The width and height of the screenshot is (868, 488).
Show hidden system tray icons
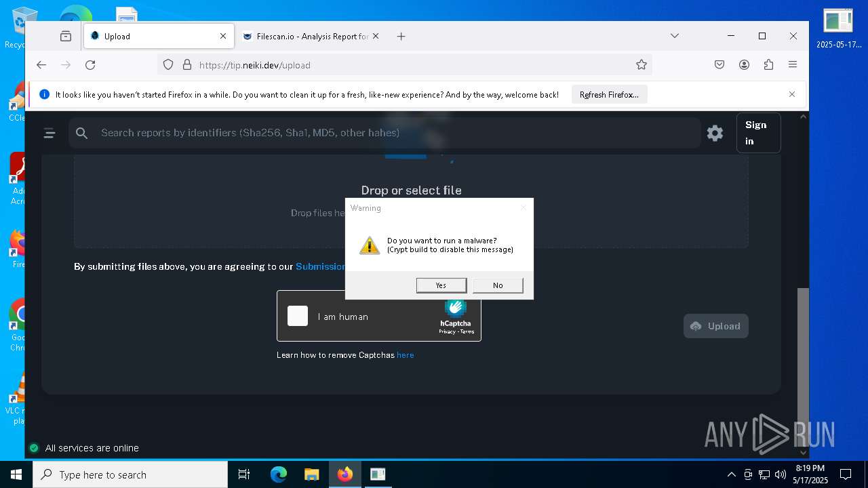click(x=731, y=474)
